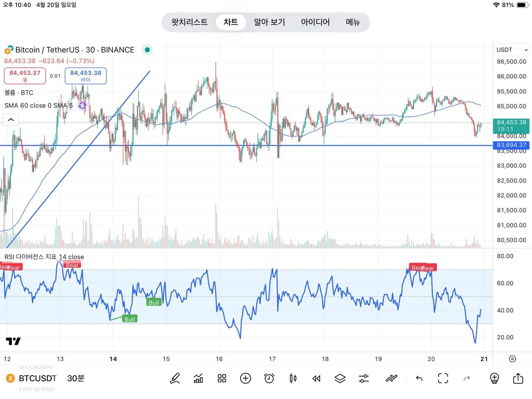This screenshot has width=532, height=399.
Task: Change the 30분 timeframe selector
Action: click(x=76, y=378)
